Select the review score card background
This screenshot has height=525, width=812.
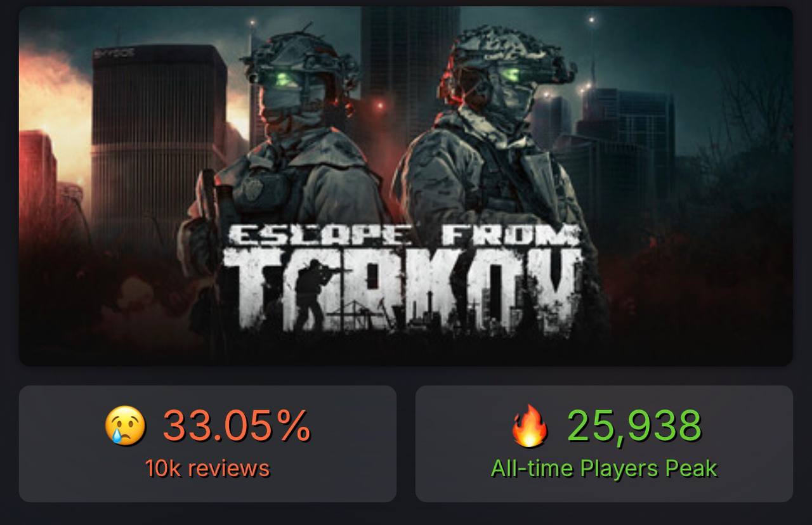[x=207, y=444]
